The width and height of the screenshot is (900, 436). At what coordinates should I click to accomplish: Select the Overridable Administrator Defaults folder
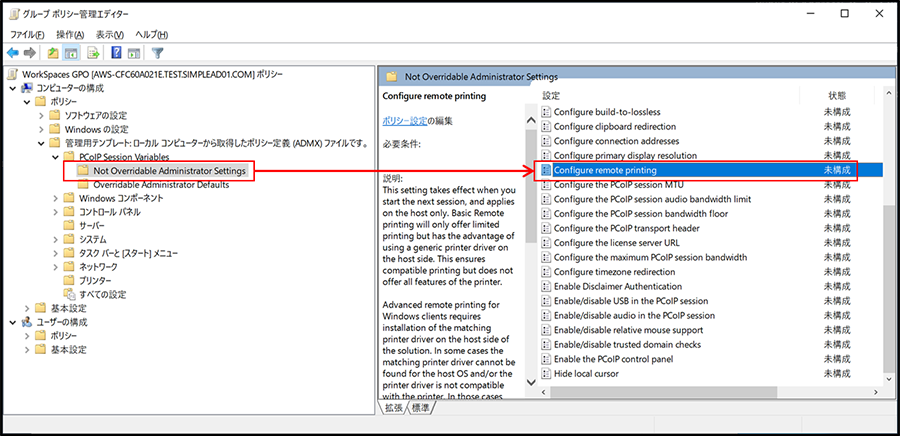point(161,185)
